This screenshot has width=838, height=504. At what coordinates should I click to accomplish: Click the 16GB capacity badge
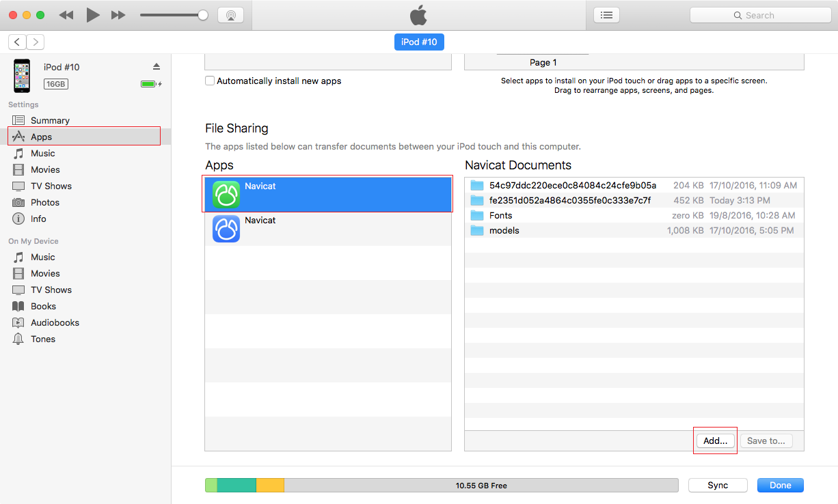(x=56, y=84)
